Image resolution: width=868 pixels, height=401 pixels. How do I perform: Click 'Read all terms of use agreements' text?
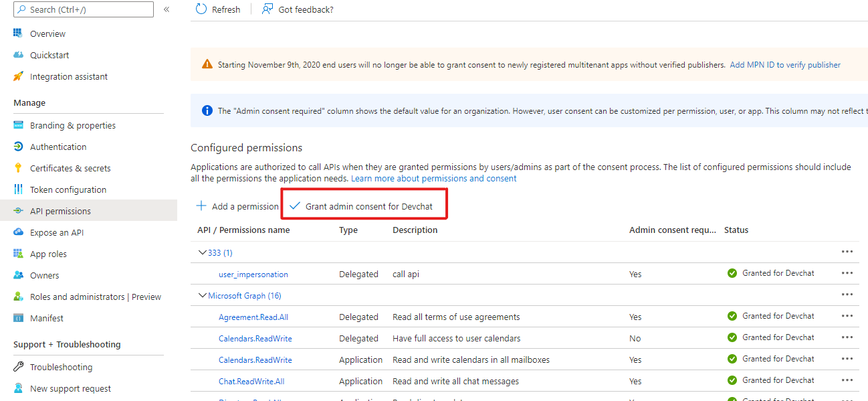456,317
